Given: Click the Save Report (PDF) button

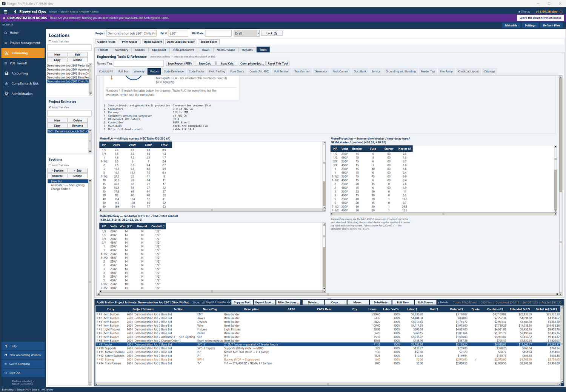Looking at the screenshot, I should coord(180,63).
